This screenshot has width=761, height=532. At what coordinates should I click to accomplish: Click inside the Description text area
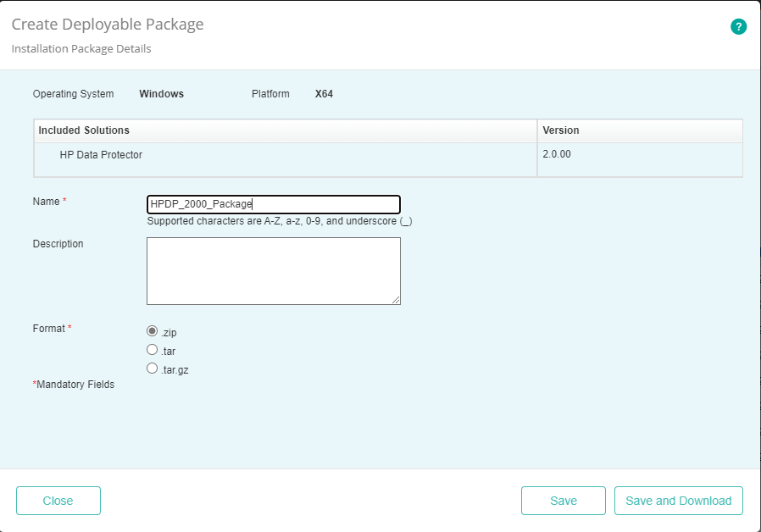[x=271, y=269]
